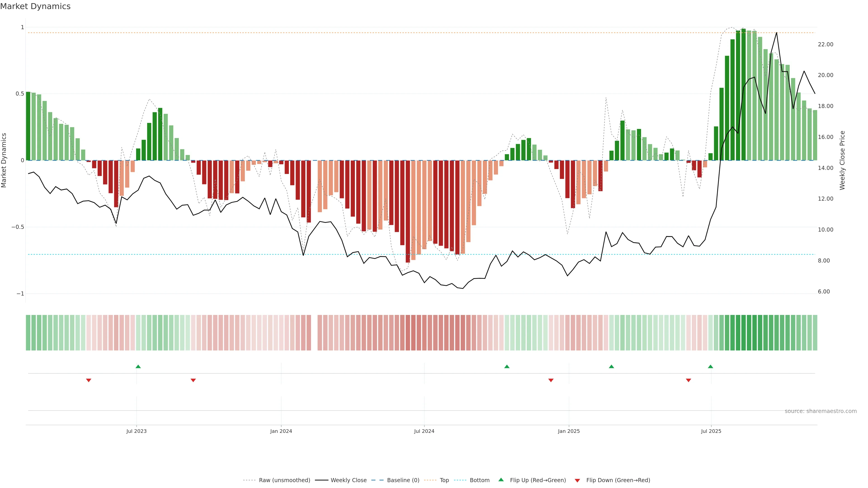
Task: Hide the Baseline (0) legend series
Action: (x=403, y=480)
